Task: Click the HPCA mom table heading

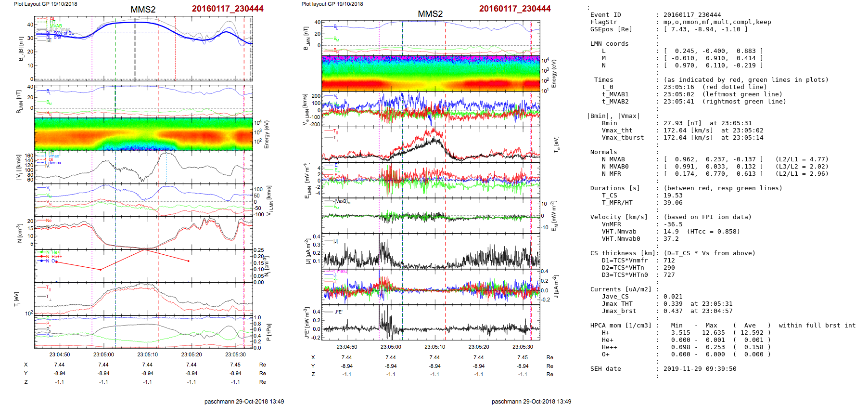Action: [x=621, y=326]
